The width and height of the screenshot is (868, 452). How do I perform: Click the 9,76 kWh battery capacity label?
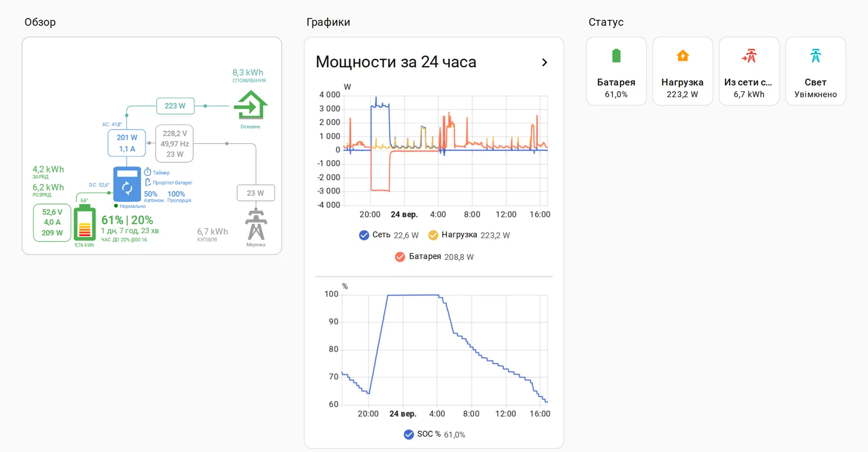click(x=85, y=245)
